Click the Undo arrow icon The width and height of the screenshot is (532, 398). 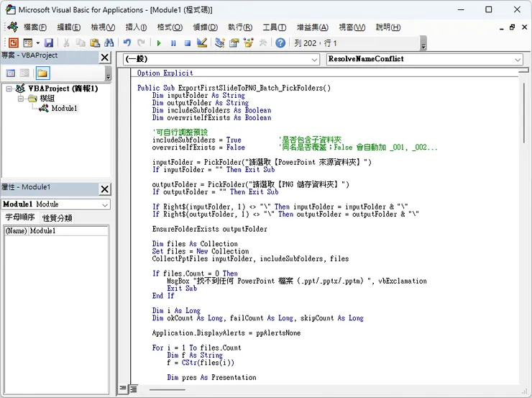tap(127, 43)
